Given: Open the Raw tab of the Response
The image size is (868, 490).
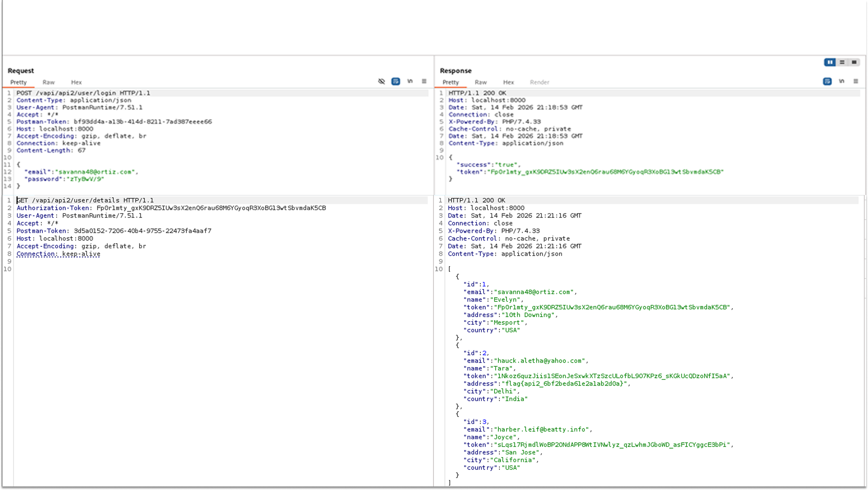Looking at the screenshot, I should point(480,82).
